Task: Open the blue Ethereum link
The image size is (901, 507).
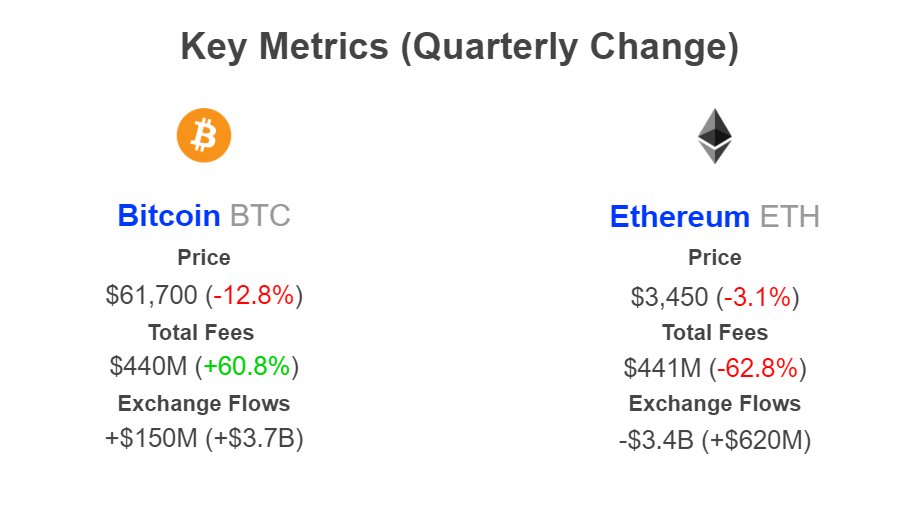Action: point(679,216)
